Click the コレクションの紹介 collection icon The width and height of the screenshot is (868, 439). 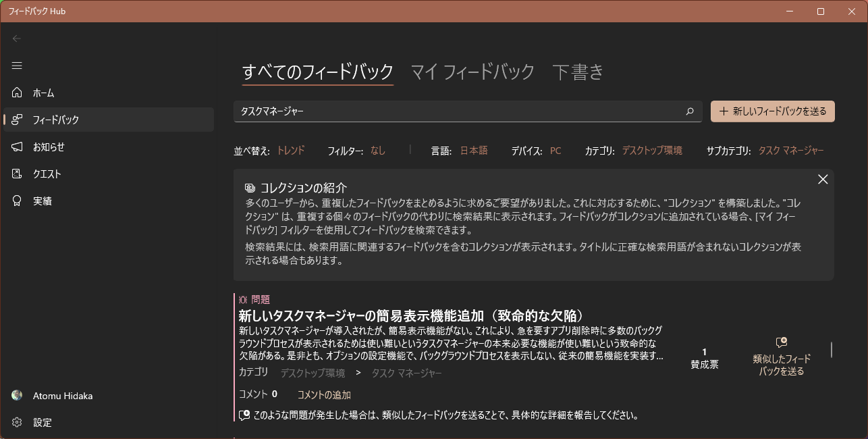(250, 188)
